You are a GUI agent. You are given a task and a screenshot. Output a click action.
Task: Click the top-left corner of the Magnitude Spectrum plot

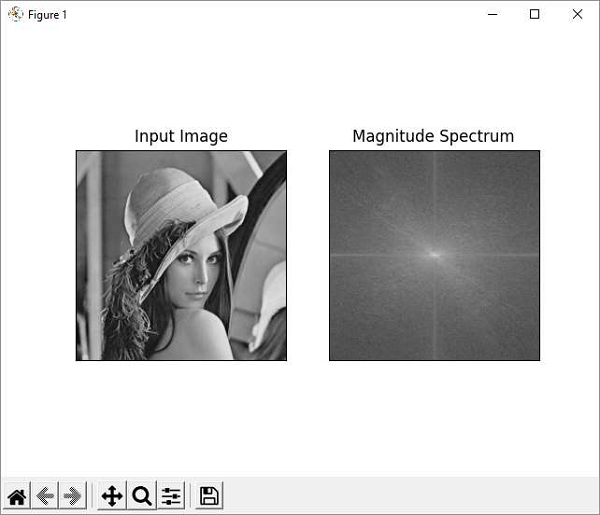pos(332,153)
